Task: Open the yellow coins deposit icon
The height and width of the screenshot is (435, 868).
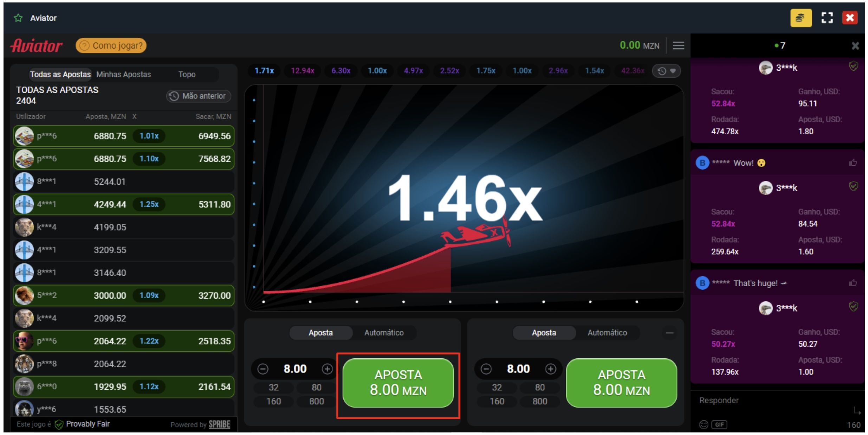Action: point(801,18)
